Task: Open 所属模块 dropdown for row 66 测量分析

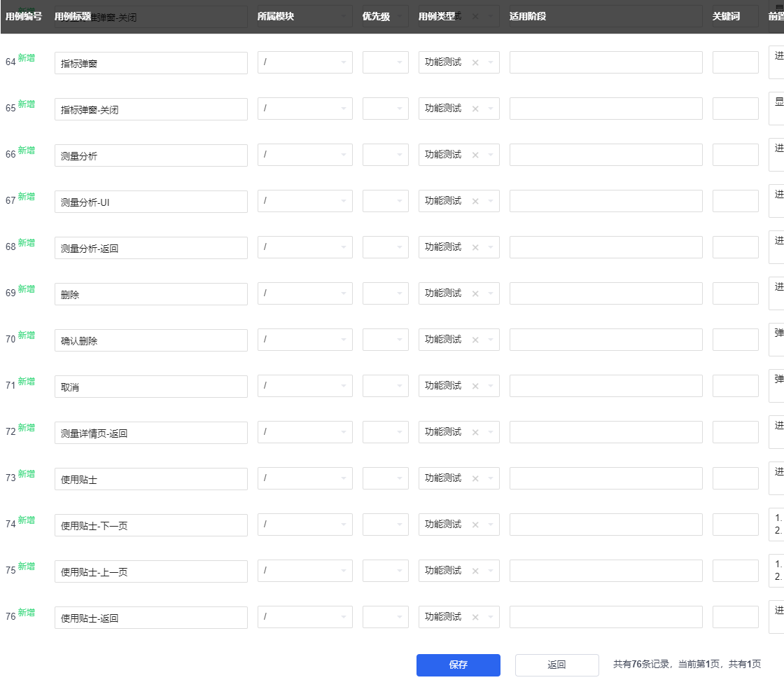Action: 305,155
